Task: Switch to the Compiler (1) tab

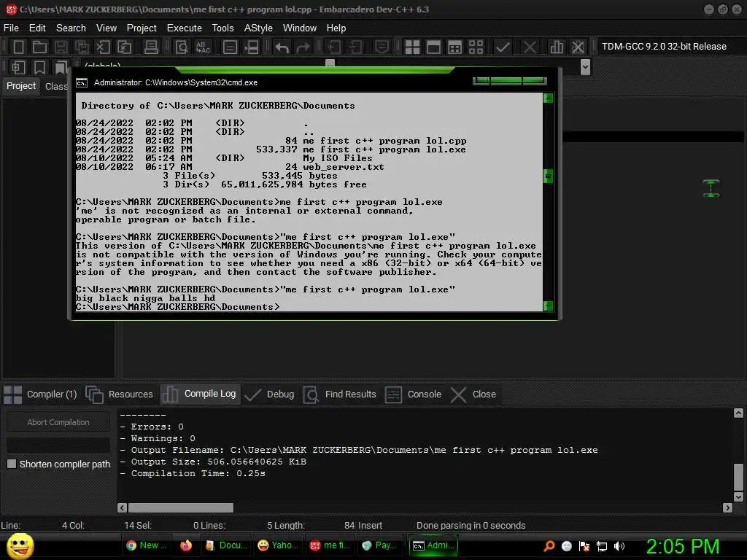Action: pyautogui.click(x=41, y=394)
